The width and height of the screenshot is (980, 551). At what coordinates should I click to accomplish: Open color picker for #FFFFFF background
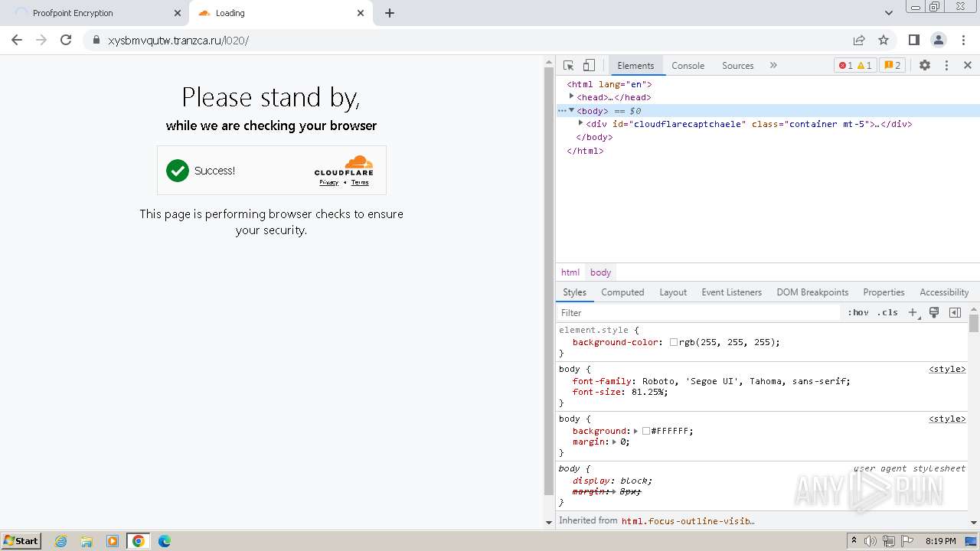(646, 431)
